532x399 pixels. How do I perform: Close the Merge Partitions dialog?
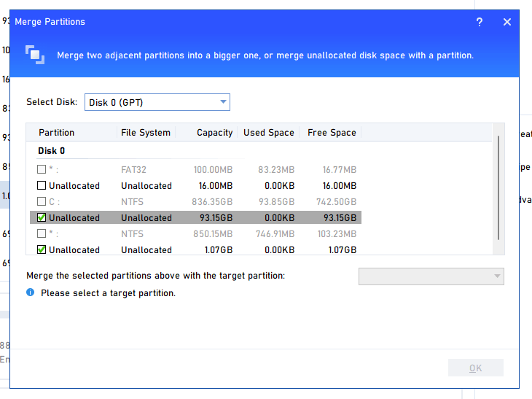coord(507,22)
